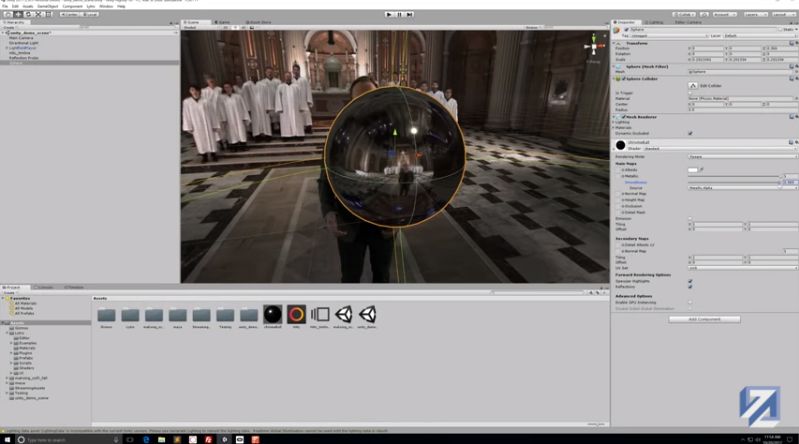Switch to the Lighting tab
Viewport: 799px width, 444px height.
click(655, 22)
